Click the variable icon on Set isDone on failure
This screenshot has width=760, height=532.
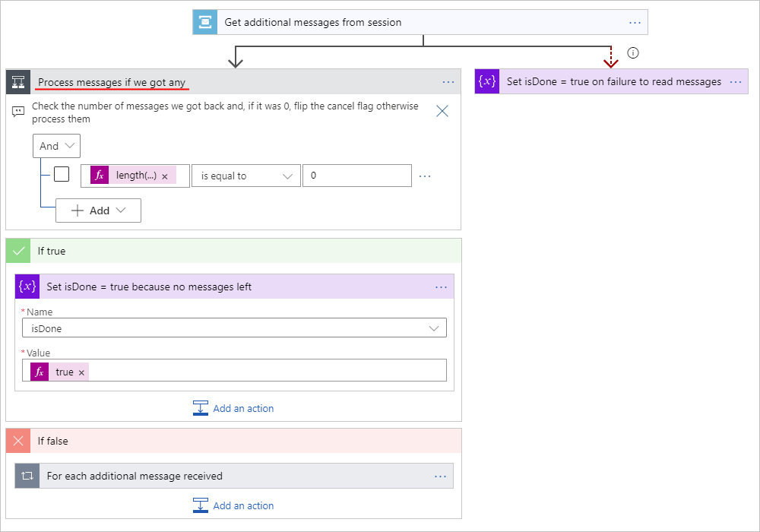pyautogui.click(x=487, y=81)
